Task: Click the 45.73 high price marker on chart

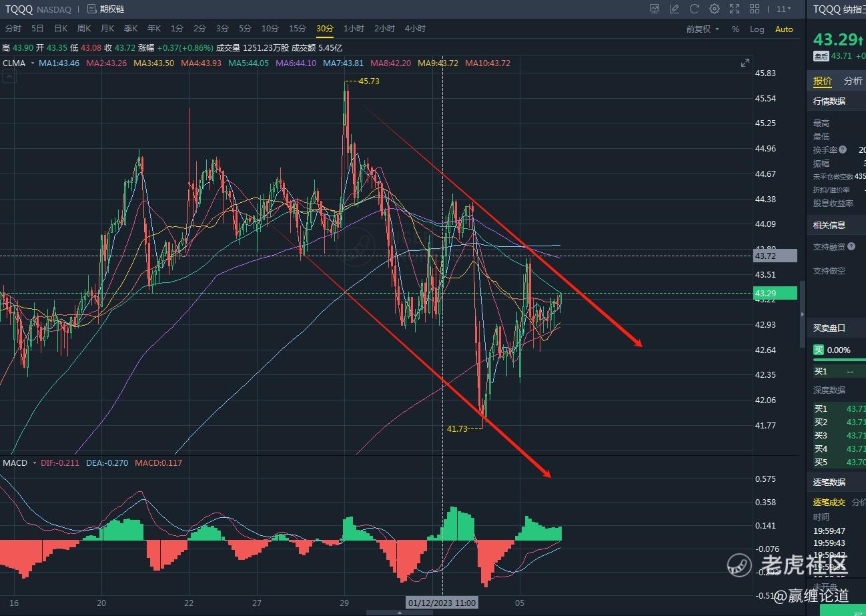Action: click(369, 81)
